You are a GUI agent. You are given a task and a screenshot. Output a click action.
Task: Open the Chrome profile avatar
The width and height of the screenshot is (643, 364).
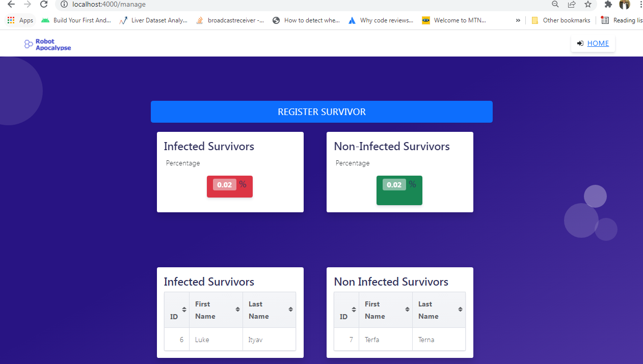tap(625, 4)
